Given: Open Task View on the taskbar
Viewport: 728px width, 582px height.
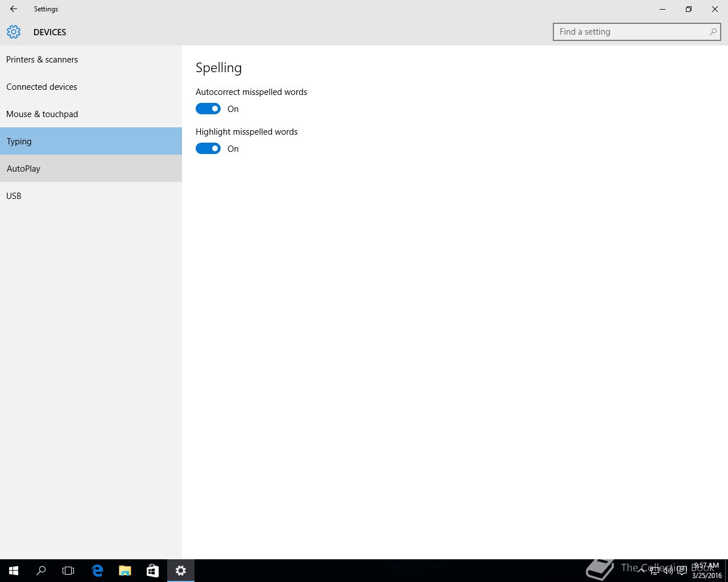Looking at the screenshot, I should pyautogui.click(x=68, y=571).
